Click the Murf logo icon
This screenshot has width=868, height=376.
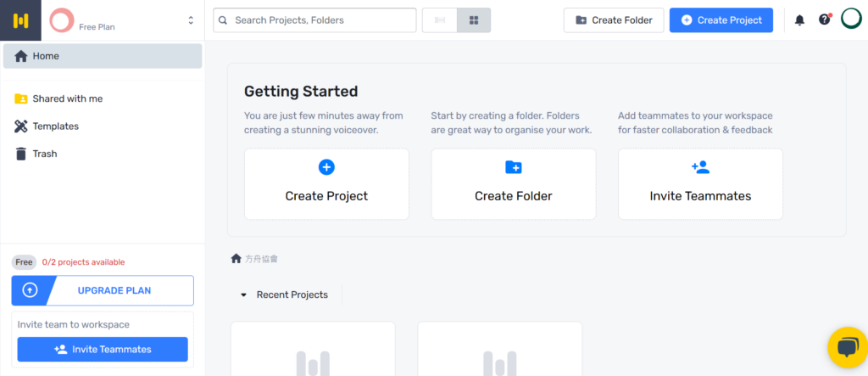point(20,20)
